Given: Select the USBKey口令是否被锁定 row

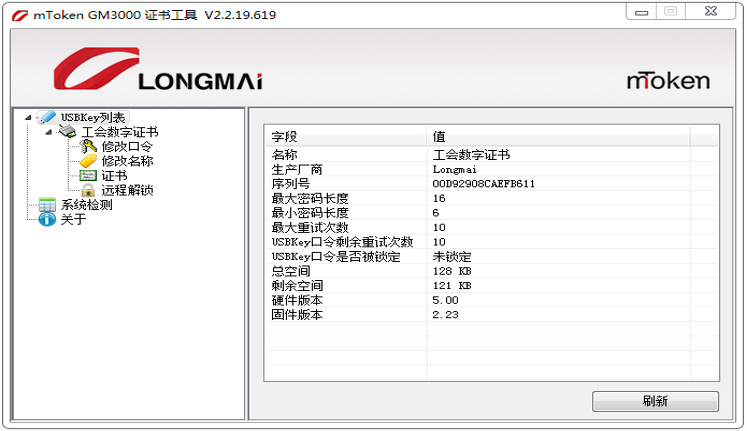Looking at the screenshot, I should click(x=491, y=256).
